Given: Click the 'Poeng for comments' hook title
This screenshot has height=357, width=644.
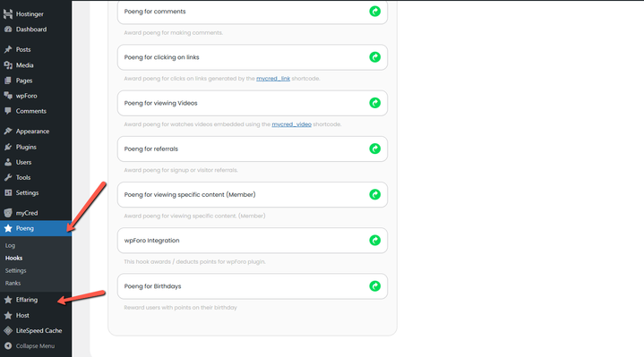Looking at the screenshot, I should pyautogui.click(x=155, y=12).
